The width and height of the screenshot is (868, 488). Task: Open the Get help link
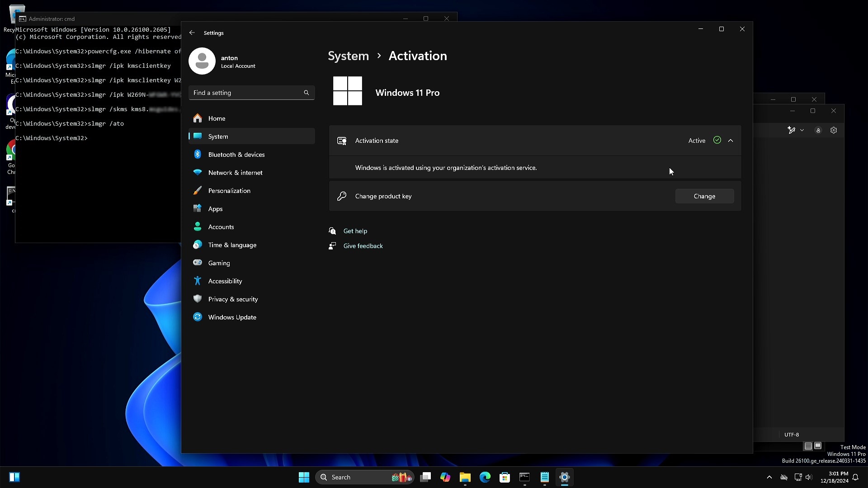pyautogui.click(x=355, y=231)
